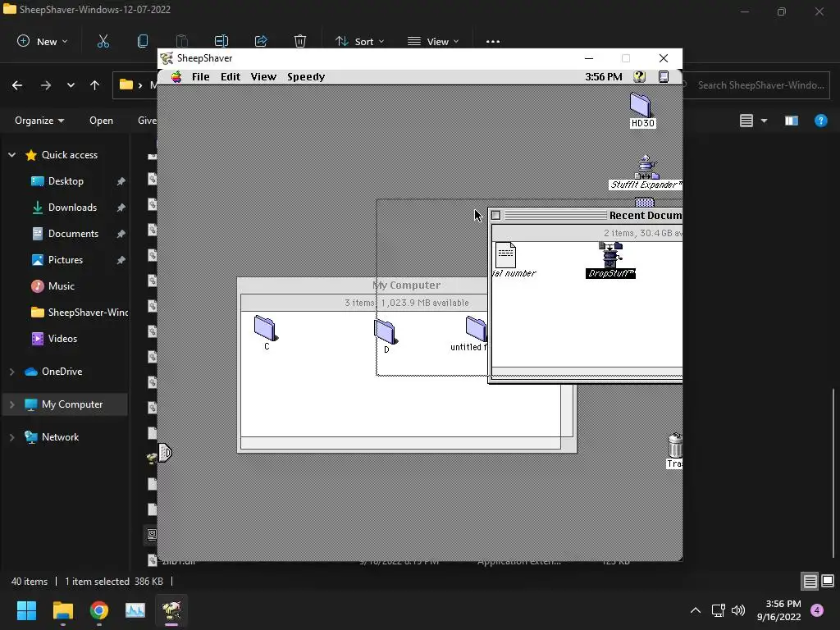Image resolution: width=840 pixels, height=630 pixels.
Task: Expand My Computer in sidebar
Action: pos(11,404)
